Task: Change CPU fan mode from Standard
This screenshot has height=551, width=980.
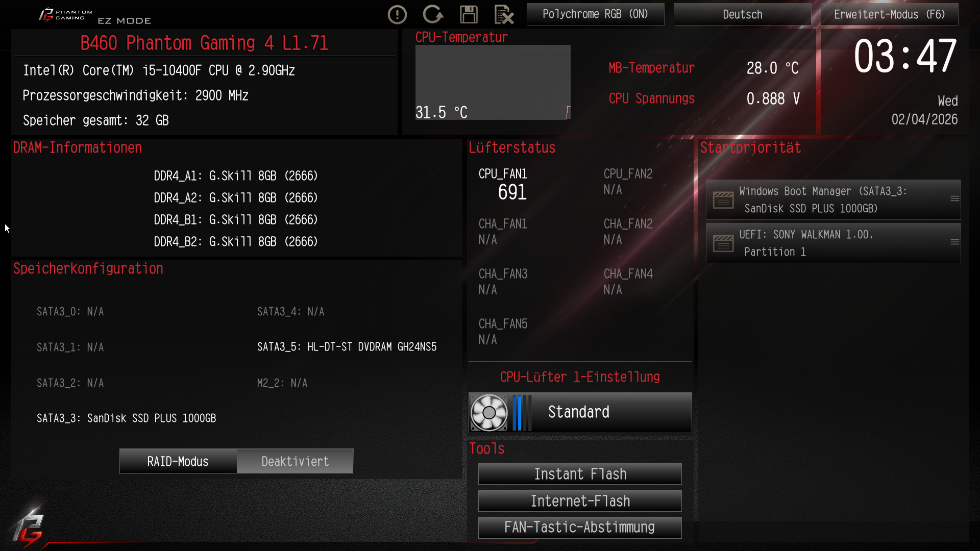Action: point(580,412)
